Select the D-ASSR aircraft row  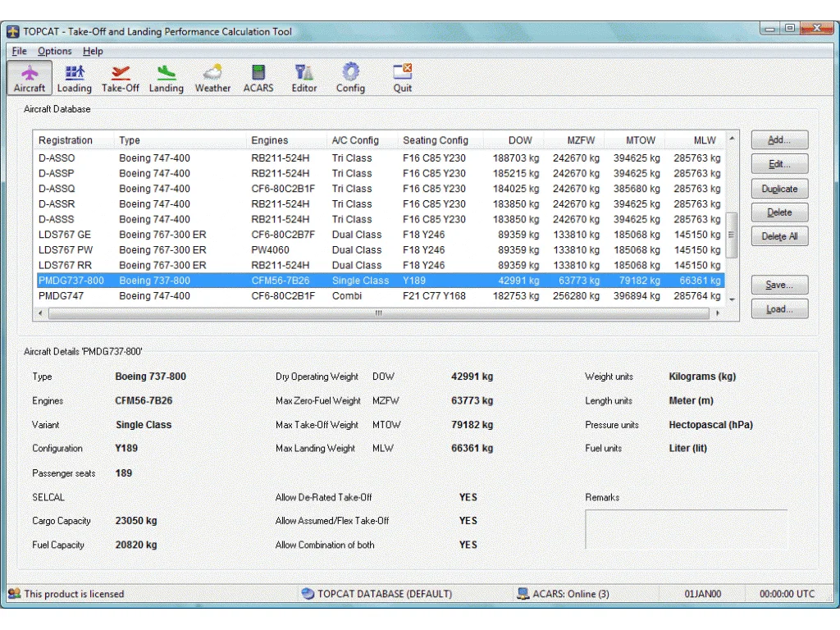pyautogui.click(x=380, y=203)
